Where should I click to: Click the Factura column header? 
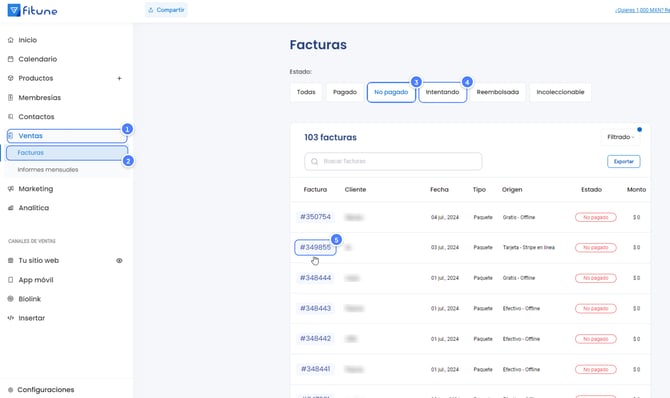315,189
